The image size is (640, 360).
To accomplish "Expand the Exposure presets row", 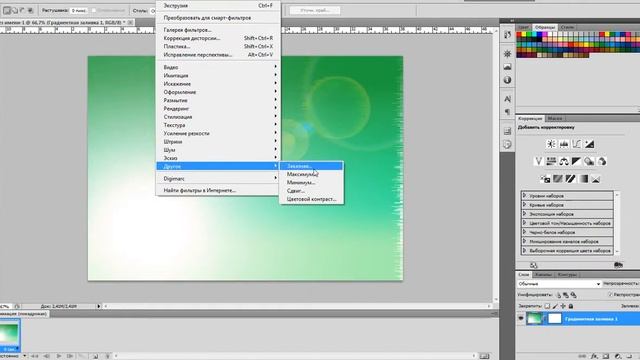I will 567,214.
